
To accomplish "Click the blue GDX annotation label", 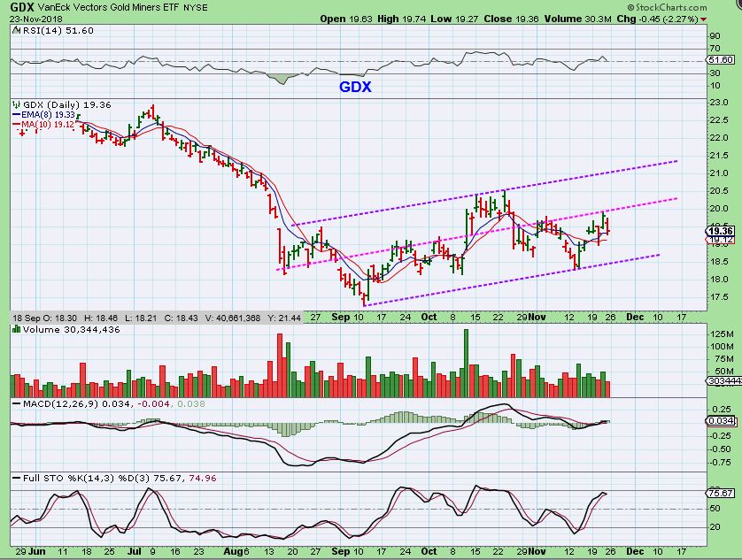I will click(x=355, y=87).
